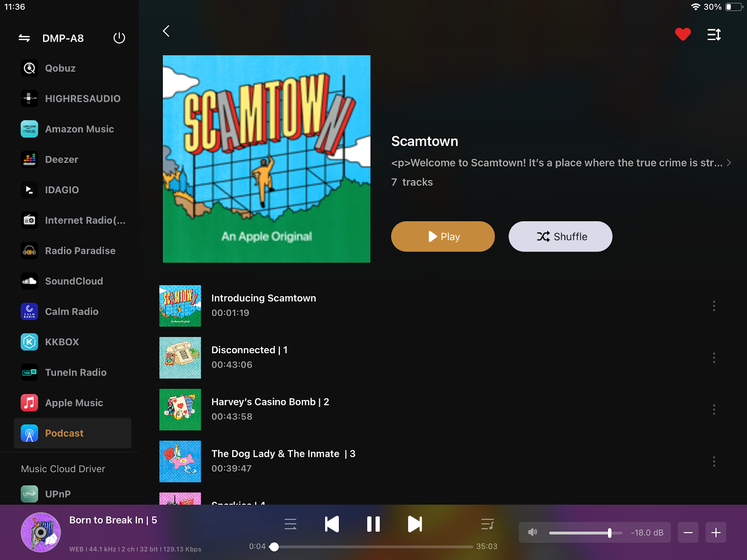The image size is (747, 560).
Task: Decrease volume with the minus button
Action: 688,532
